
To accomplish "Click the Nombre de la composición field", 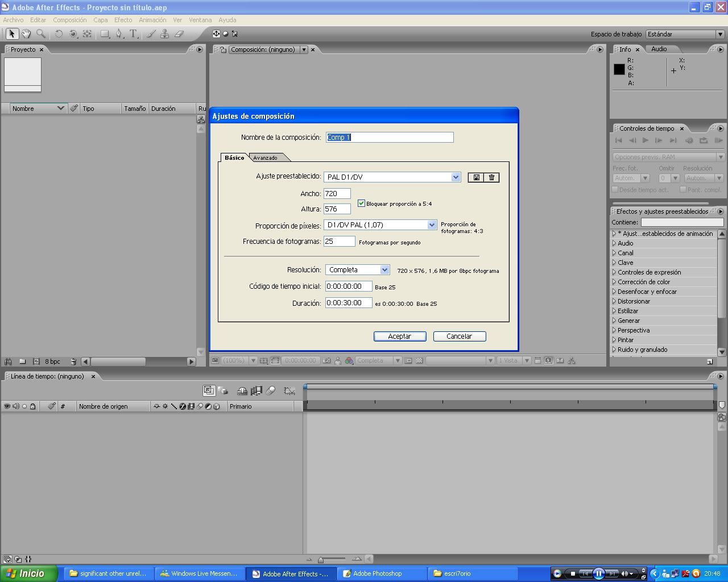I will pos(390,137).
